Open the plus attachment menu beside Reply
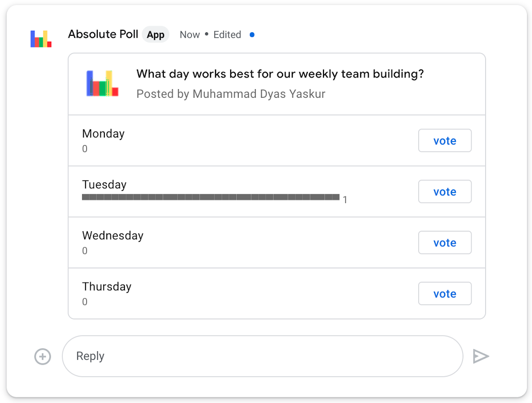The image size is (532, 403). tap(42, 357)
